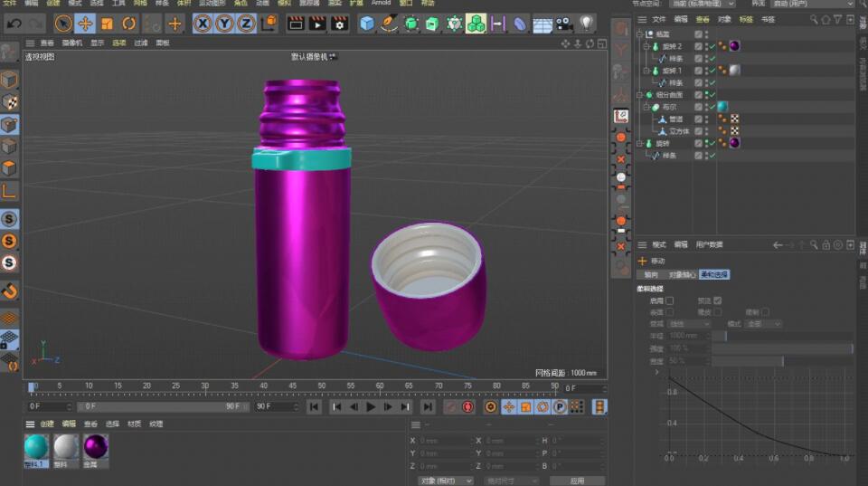Open the 衰减 falloff dropdown showing 线性

tap(689, 324)
